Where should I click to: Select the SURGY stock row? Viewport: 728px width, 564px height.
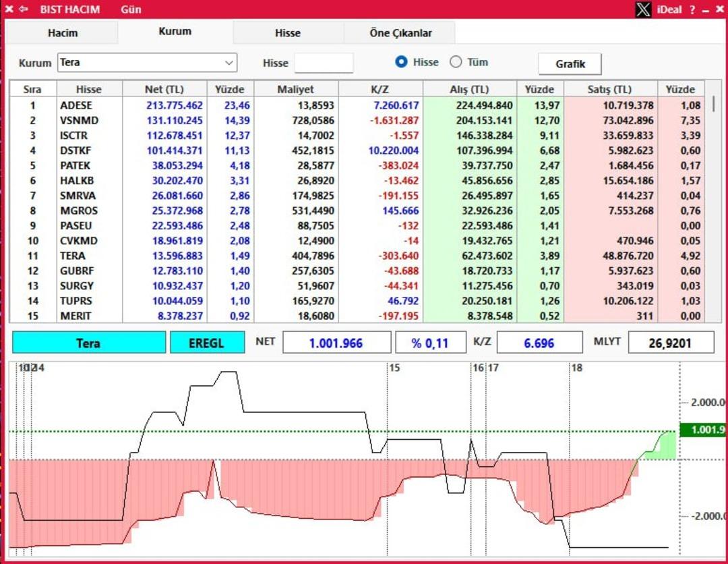tap(357, 286)
